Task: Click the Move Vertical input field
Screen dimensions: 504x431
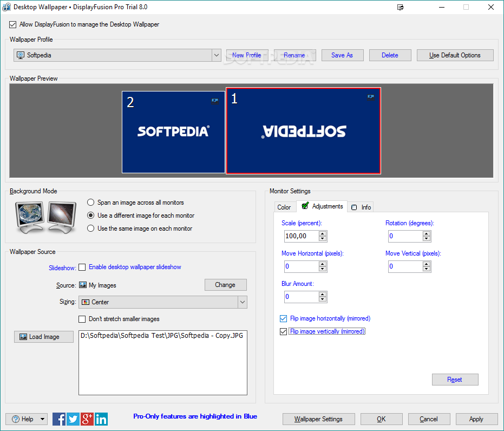Action: coord(405,266)
